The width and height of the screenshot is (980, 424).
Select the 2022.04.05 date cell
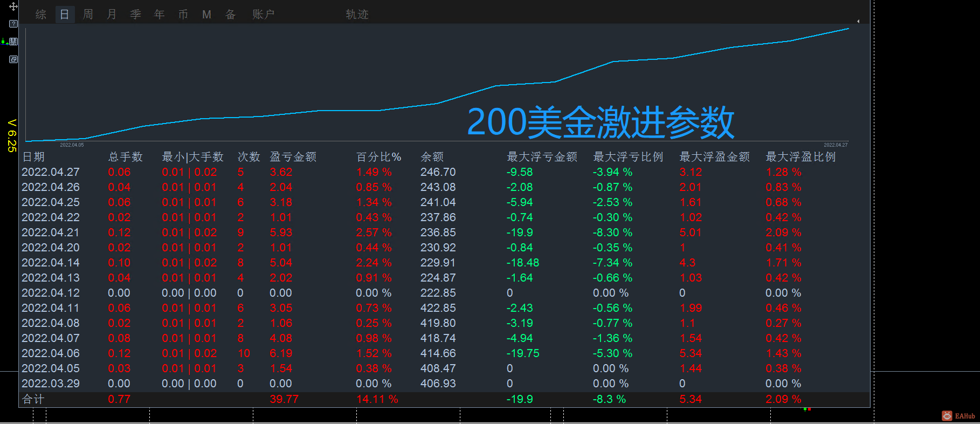pos(51,368)
